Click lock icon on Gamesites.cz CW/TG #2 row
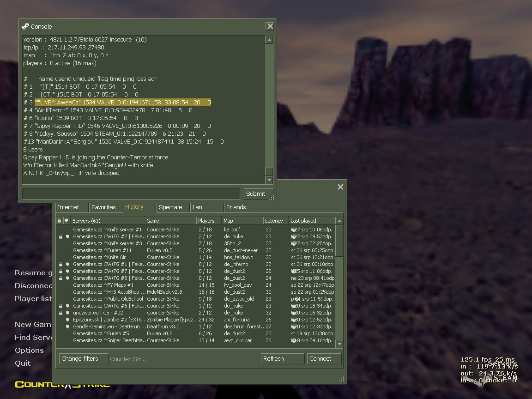Screen dimensions: 532x399 (x=61, y=236)
